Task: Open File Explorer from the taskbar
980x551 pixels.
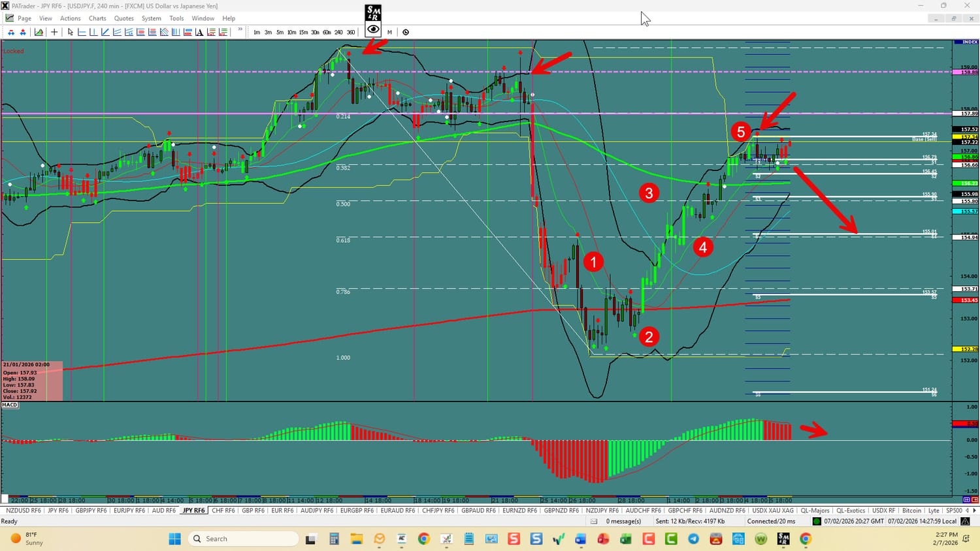Action: click(x=356, y=539)
